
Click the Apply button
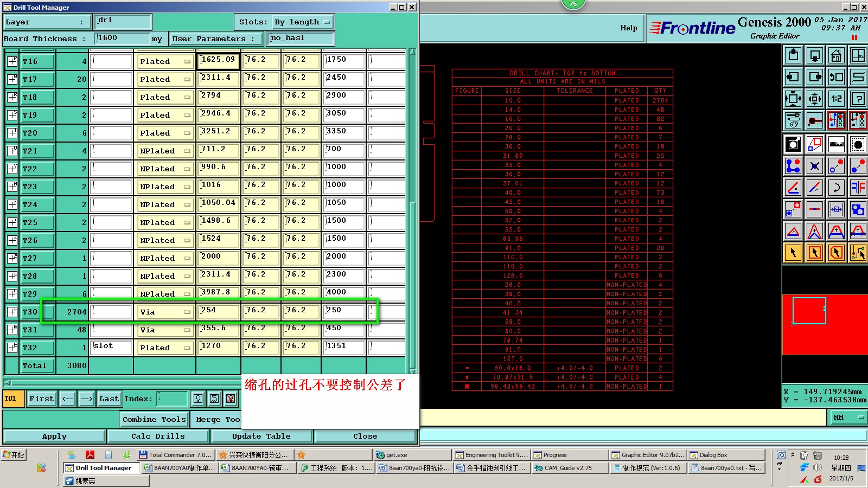tap(54, 436)
